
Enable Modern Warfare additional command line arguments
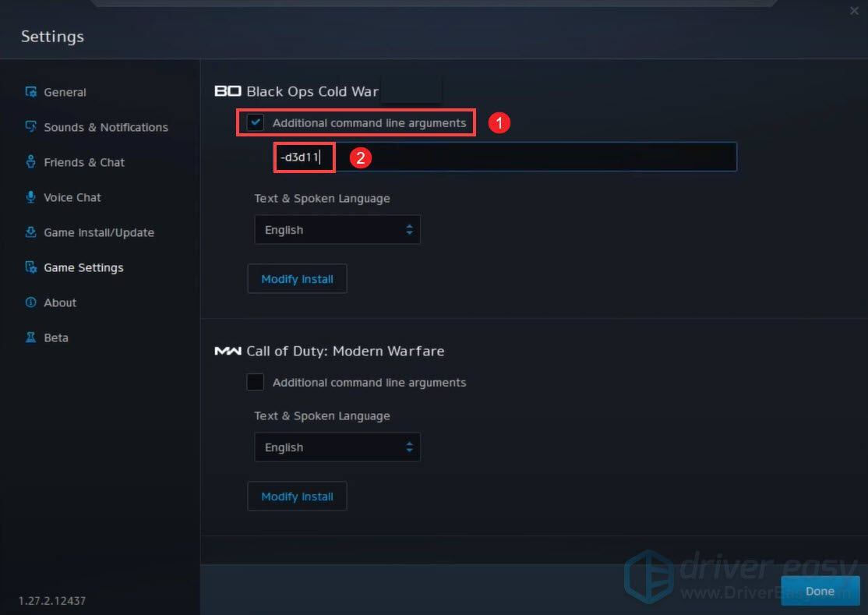coord(256,382)
